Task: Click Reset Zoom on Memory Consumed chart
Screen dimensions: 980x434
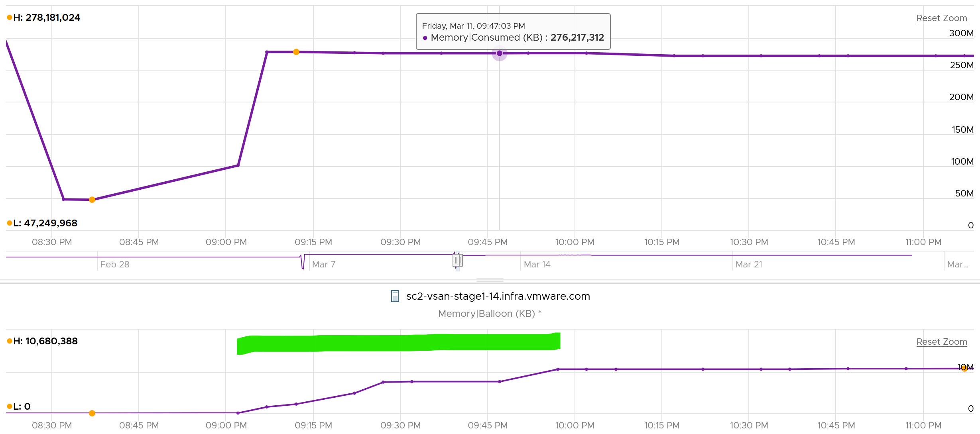Action: [x=941, y=18]
